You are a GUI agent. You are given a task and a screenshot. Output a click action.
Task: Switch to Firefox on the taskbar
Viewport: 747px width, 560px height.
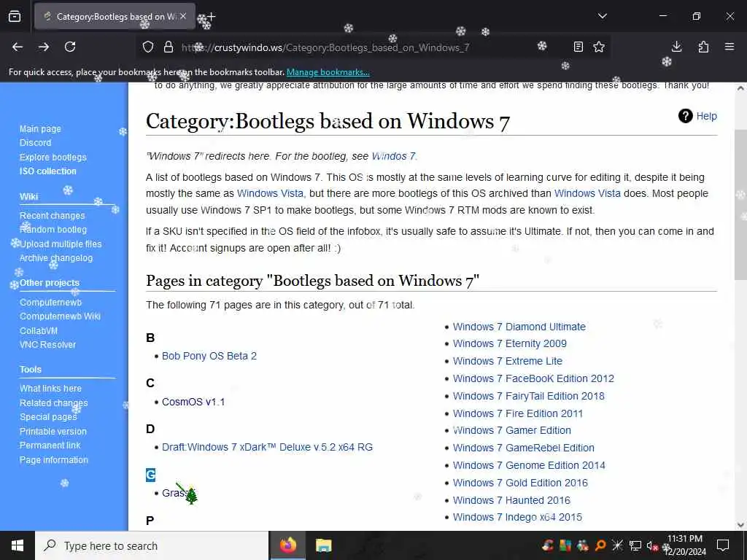[287, 545]
